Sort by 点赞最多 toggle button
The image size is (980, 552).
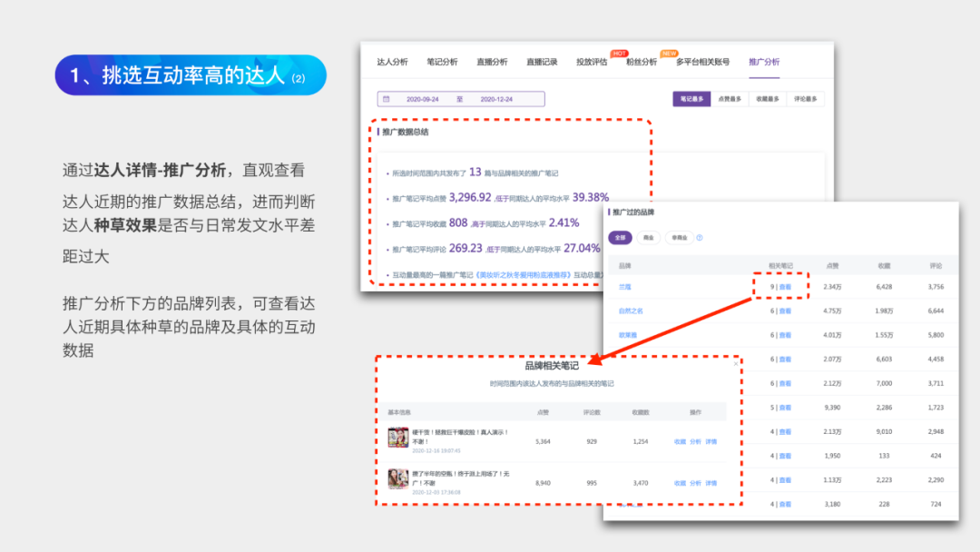click(730, 99)
